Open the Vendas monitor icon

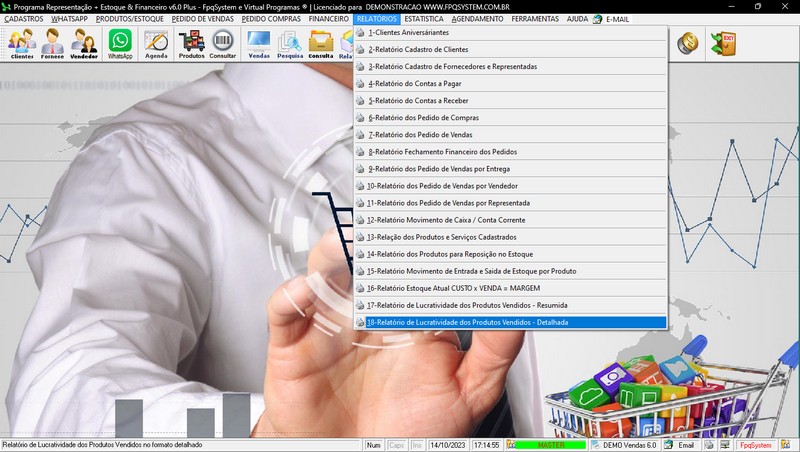click(259, 43)
